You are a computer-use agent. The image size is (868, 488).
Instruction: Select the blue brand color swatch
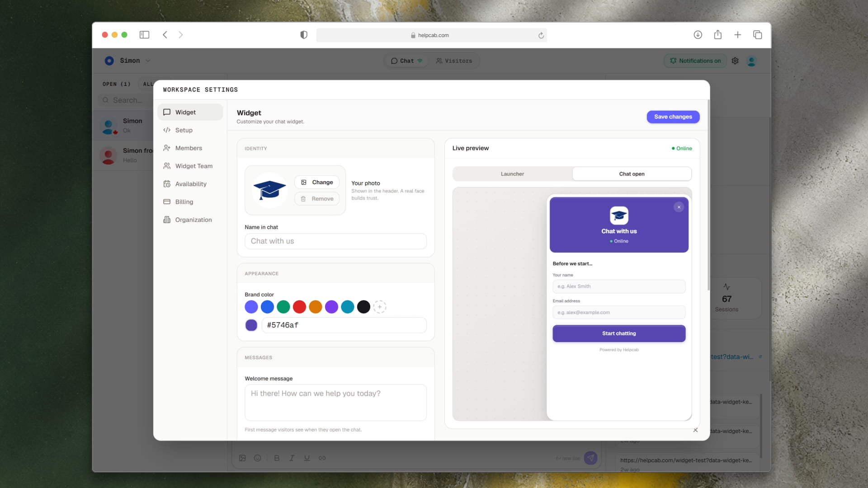tap(267, 307)
